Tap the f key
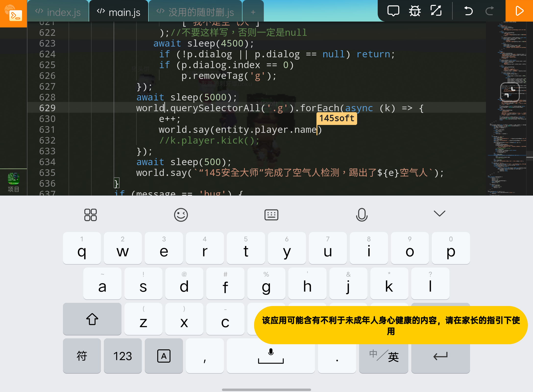The height and width of the screenshot is (392, 533). [225, 283]
